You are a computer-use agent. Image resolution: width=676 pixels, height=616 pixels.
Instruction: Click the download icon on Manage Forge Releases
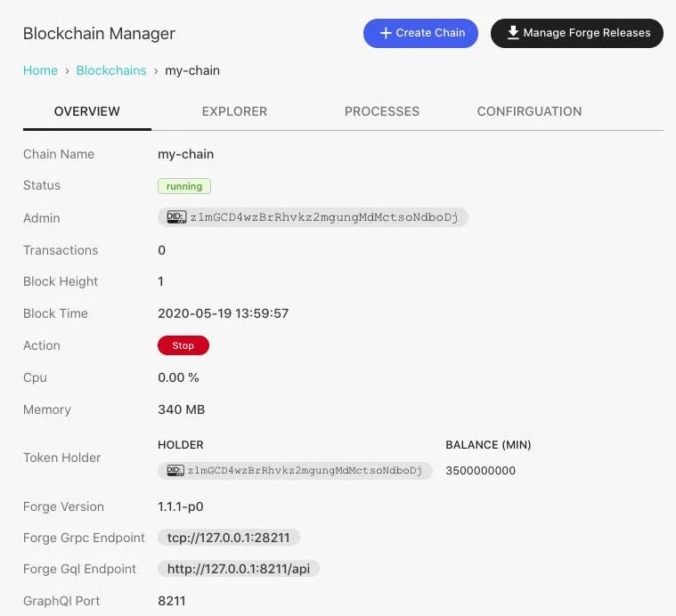513,33
